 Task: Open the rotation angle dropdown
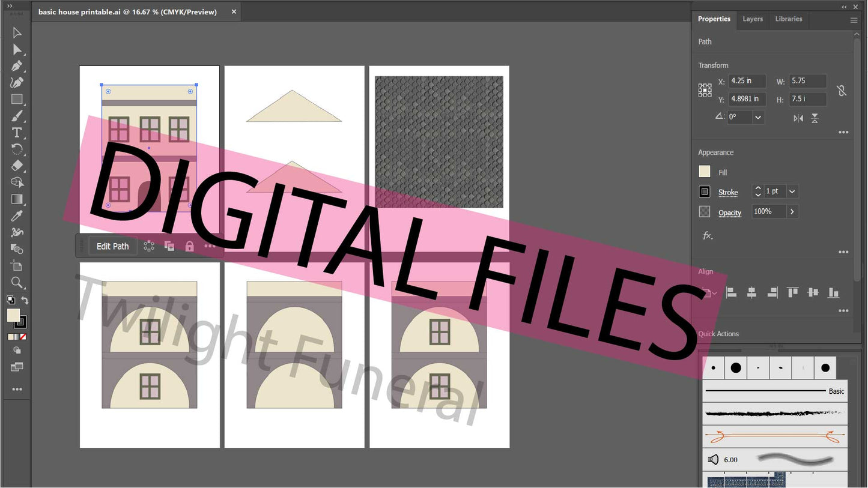[x=758, y=118]
